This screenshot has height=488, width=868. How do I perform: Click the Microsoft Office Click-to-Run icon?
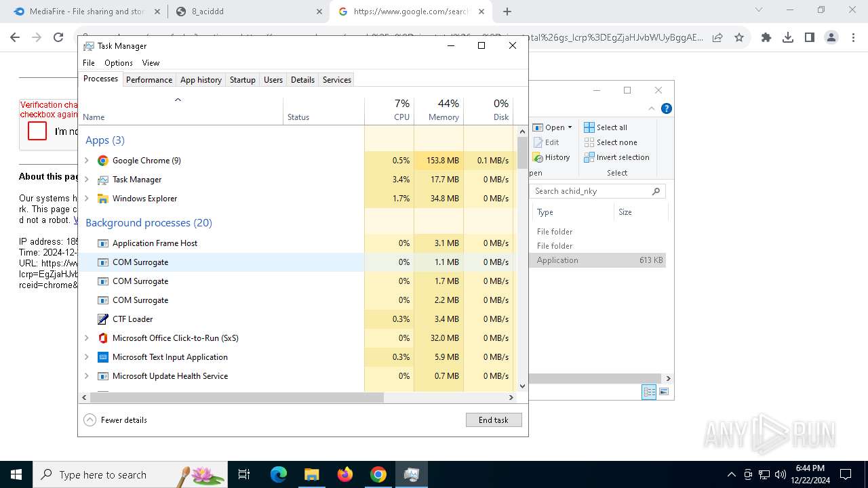103,338
